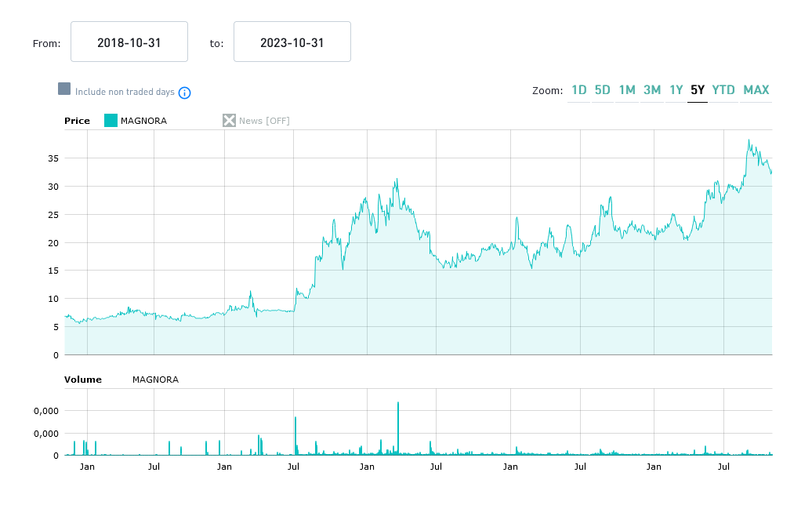812x505 pixels.
Task: Enable Include non traded days checkbox
Action: click(x=64, y=89)
